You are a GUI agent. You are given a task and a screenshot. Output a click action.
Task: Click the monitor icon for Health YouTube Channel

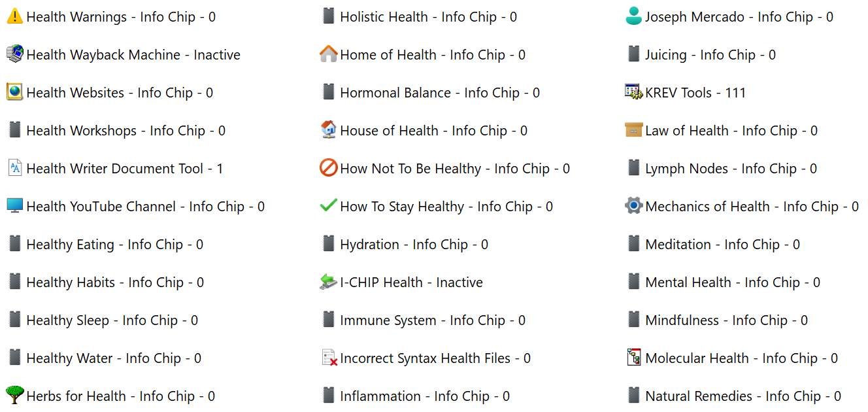pos(14,207)
